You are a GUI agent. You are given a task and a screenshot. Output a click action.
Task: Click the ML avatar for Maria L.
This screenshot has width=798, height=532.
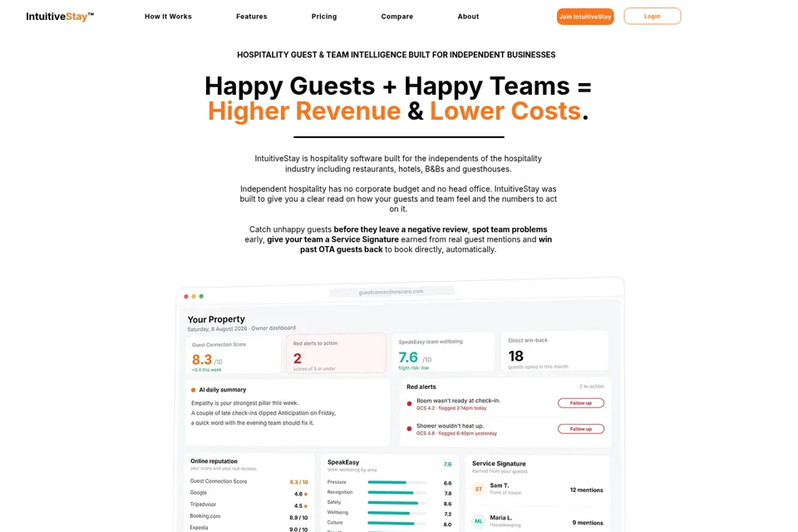point(479,521)
